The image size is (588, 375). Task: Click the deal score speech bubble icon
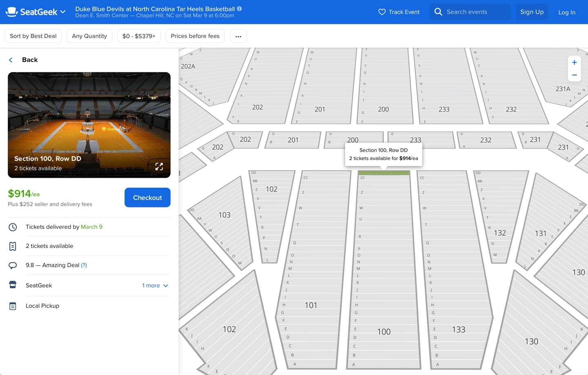[x=13, y=266]
